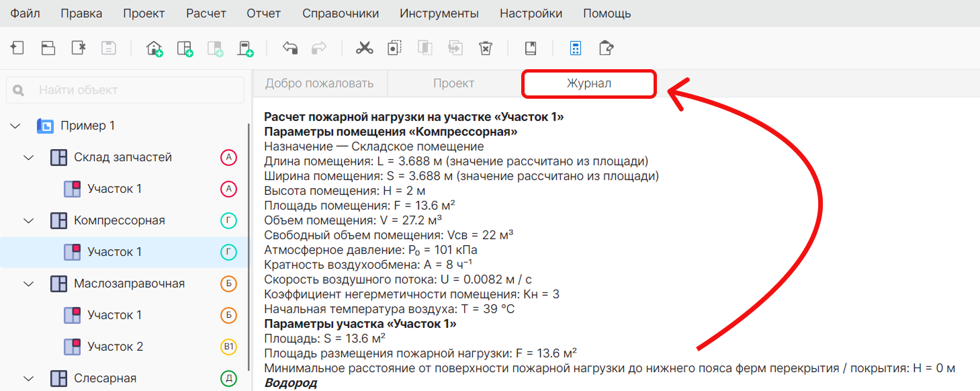
Task: Open the Правка menu
Action: point(81,13)
